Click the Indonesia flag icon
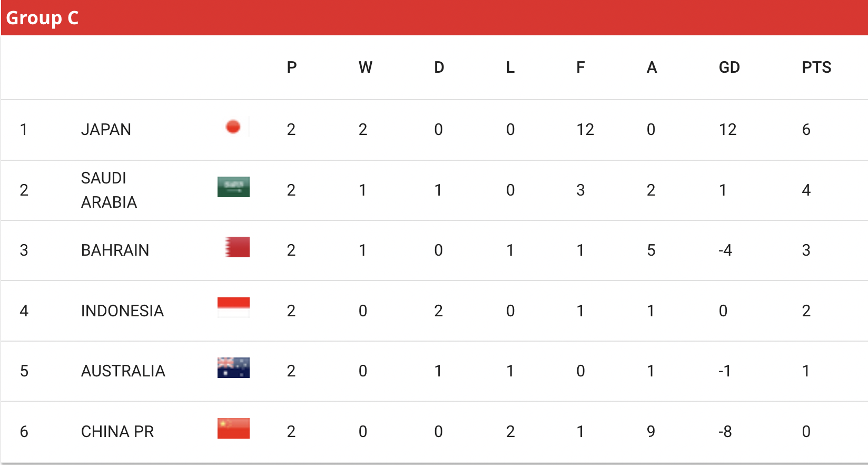The width and height of the screenshot is (868, 465). (x=233, y=307)
